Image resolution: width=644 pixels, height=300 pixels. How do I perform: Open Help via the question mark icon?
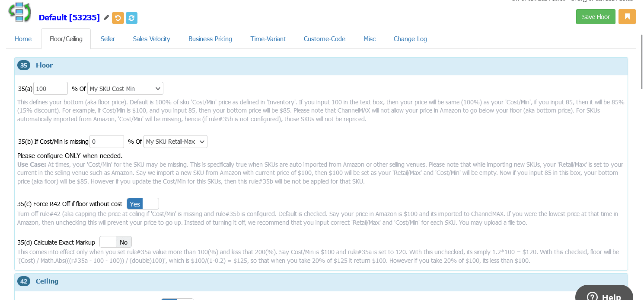click(592, 295)
